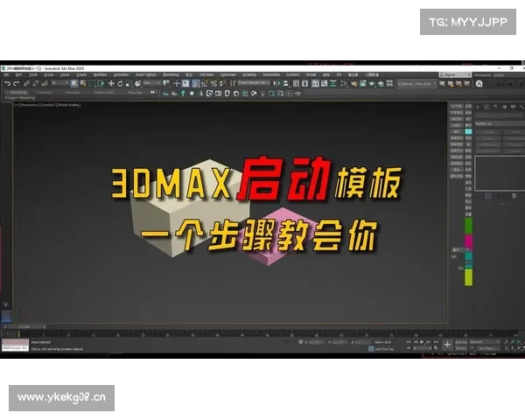Open Schematic View icon
The height and width of the screenshot is (420, 525).
(332, 83)
